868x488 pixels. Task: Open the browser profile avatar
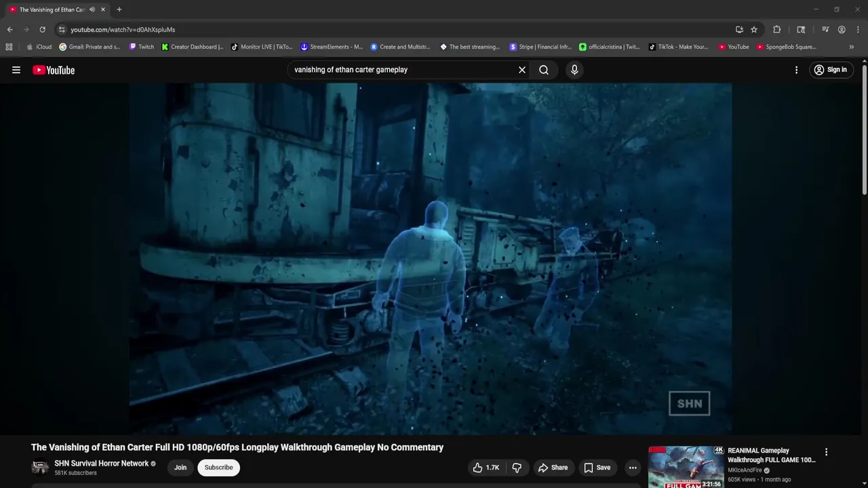(x=842, y=30)
